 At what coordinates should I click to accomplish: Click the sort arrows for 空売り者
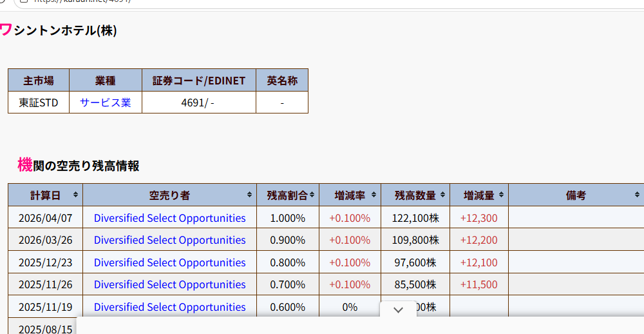[249, 195]
